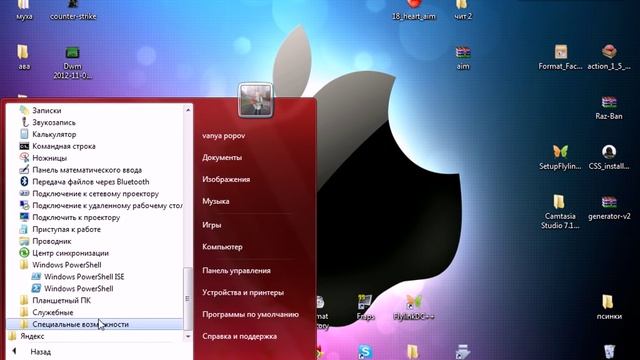Screen dimensions: 640x360
Task: Click Skype icon at bottom of desktop
Action: coord(365,351)
